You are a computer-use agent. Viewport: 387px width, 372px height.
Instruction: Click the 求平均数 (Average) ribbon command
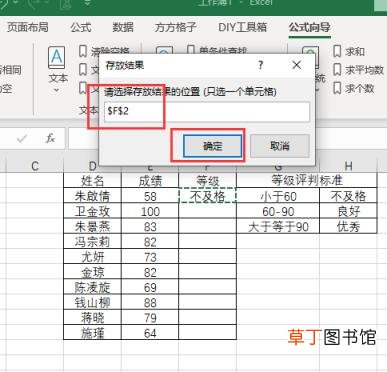click(358, 70)
